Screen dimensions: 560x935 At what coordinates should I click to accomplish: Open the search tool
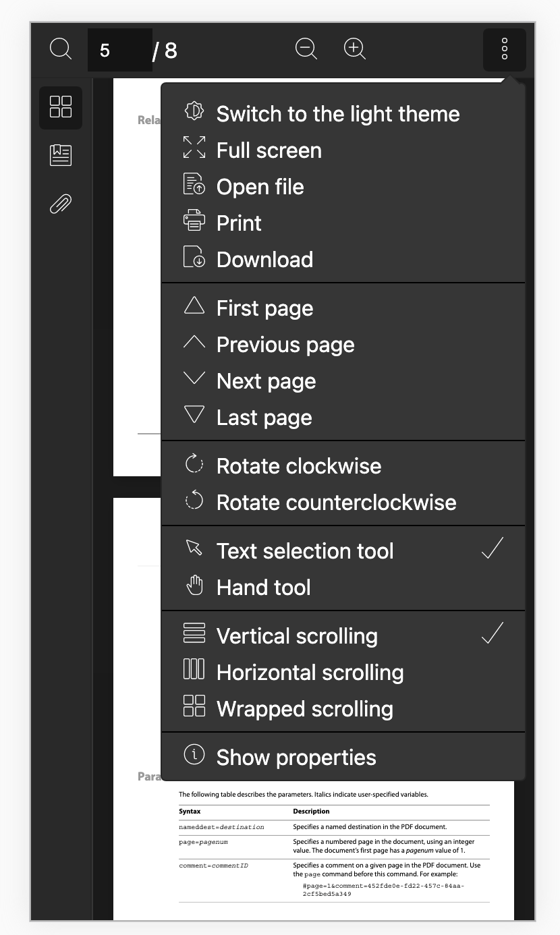point(60,49)
